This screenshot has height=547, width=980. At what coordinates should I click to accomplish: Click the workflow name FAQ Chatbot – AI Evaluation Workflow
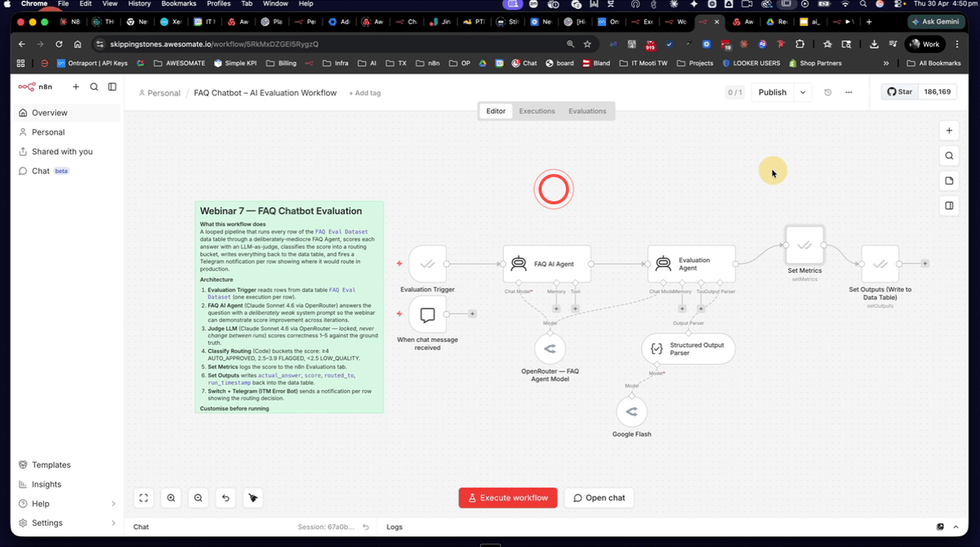(x=265, y=93)
